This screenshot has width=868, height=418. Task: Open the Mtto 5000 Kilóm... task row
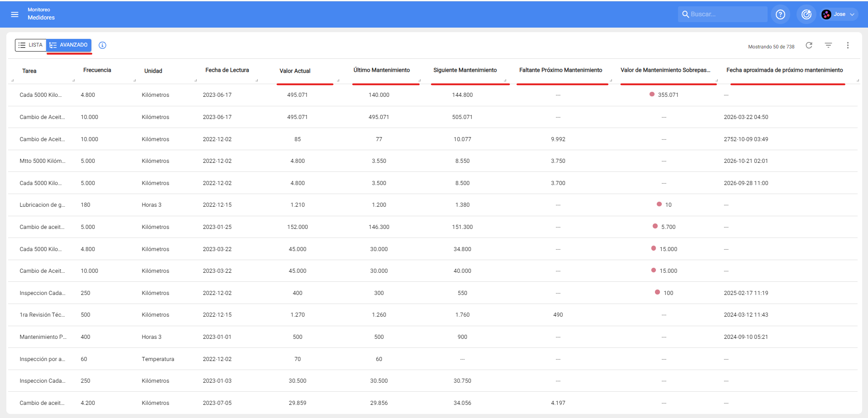tap(42, 161)
